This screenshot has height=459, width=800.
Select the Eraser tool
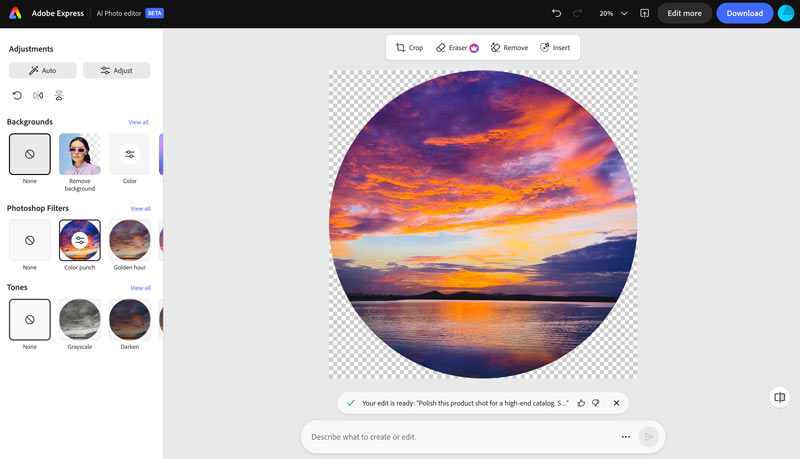(457, 47)
